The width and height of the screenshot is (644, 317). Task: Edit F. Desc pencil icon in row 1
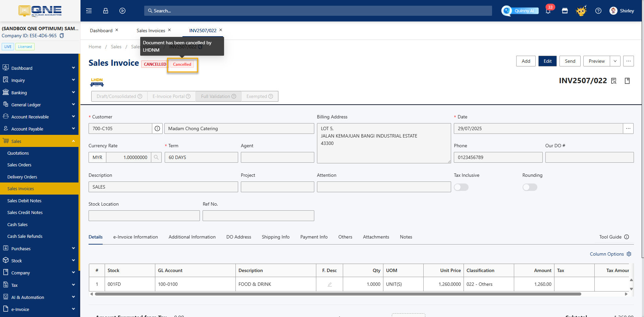pos(330,284)
